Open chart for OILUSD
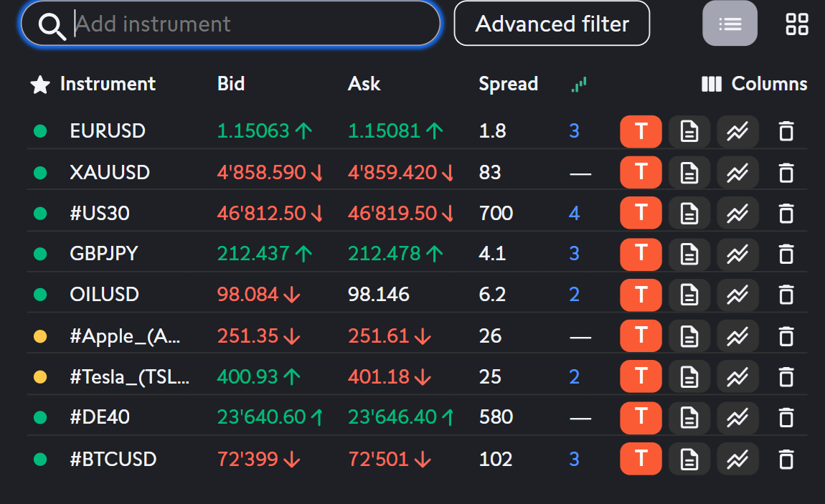This screenshot has width=825, height=504. [x=737, y=295]
